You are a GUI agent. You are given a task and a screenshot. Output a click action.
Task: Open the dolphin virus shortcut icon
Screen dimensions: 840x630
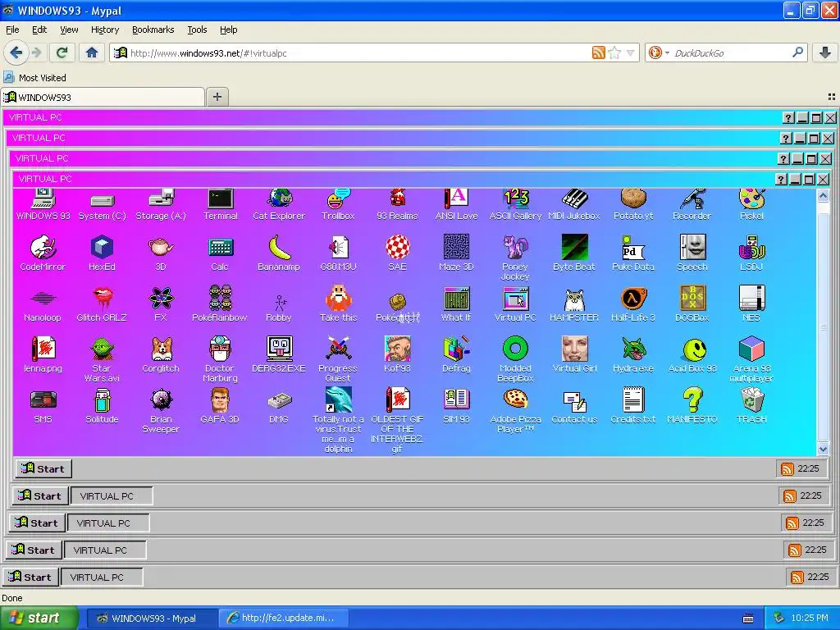click(338, 420)
